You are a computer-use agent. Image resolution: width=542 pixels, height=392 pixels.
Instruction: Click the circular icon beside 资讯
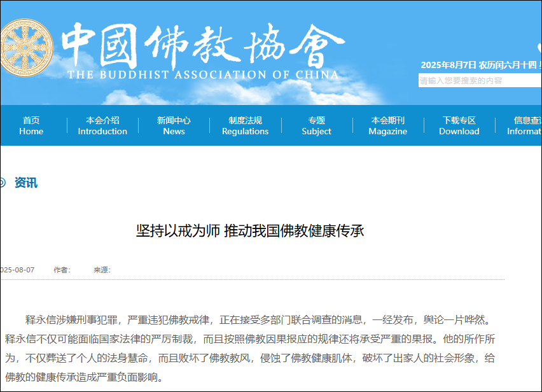[2, 183]
